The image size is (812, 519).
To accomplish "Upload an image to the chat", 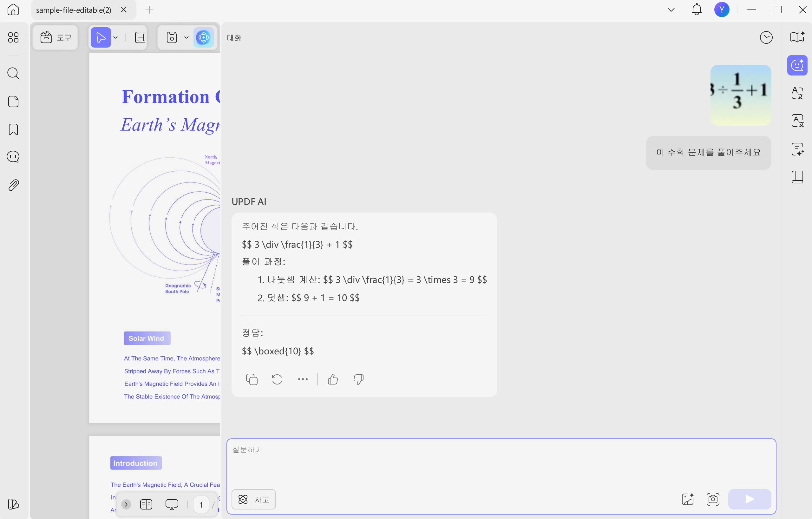I will [x=687, y=499].
